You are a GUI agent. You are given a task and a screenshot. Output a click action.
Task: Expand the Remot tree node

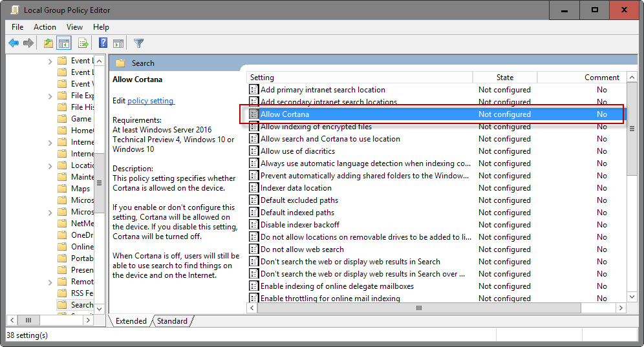(x=50, y=282)
